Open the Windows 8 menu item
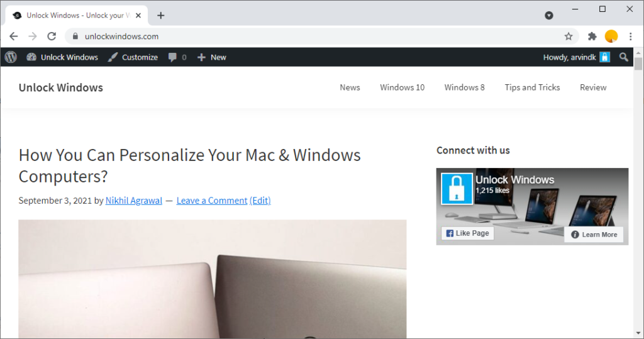 pos(465,87)
